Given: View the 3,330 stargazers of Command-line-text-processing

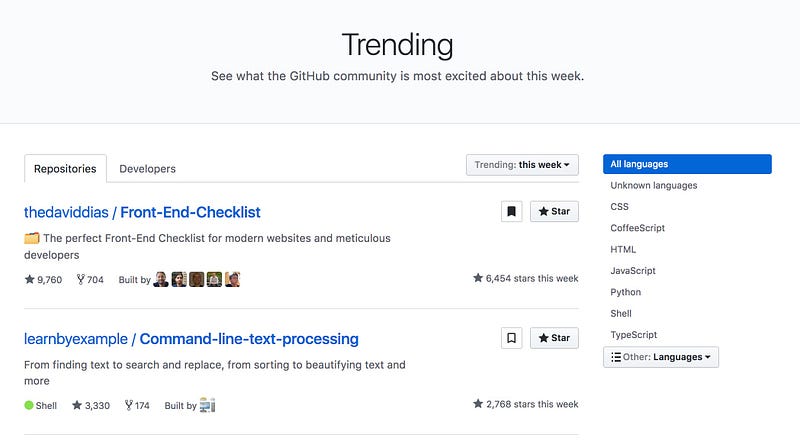Looking at the screenshot, I should [x=91, y=406].
